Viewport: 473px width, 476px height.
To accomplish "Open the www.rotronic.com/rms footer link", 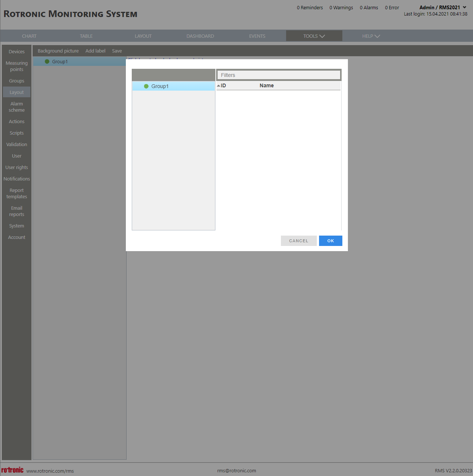I will point(50,471).
